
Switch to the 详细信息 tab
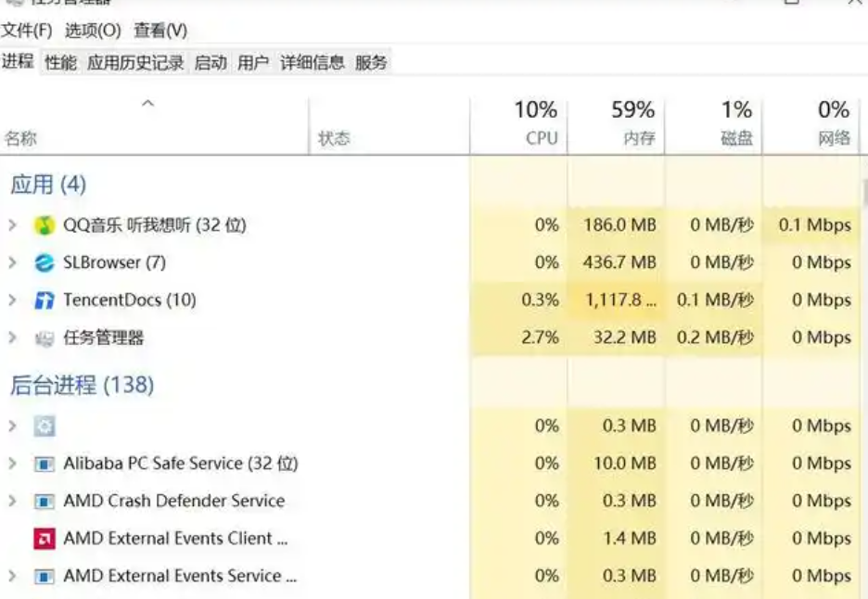[313, 62]
